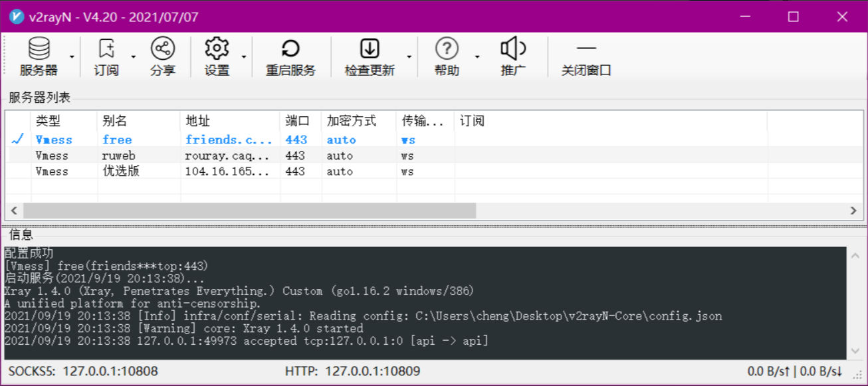Select the server row aliased 优选版
The height and width of the screenshot is (386, 868).
tap(433, 171)
